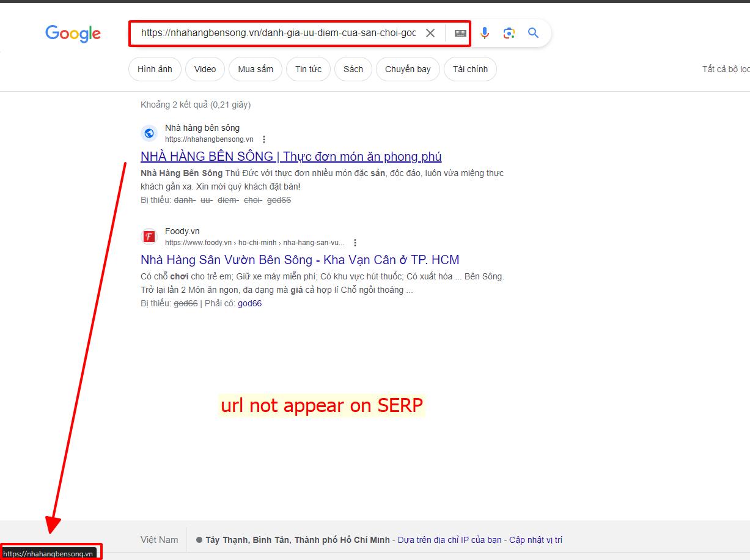750x560 pixels.
Task: Click Phải có god66 link
Action: [x=249, y=303]
